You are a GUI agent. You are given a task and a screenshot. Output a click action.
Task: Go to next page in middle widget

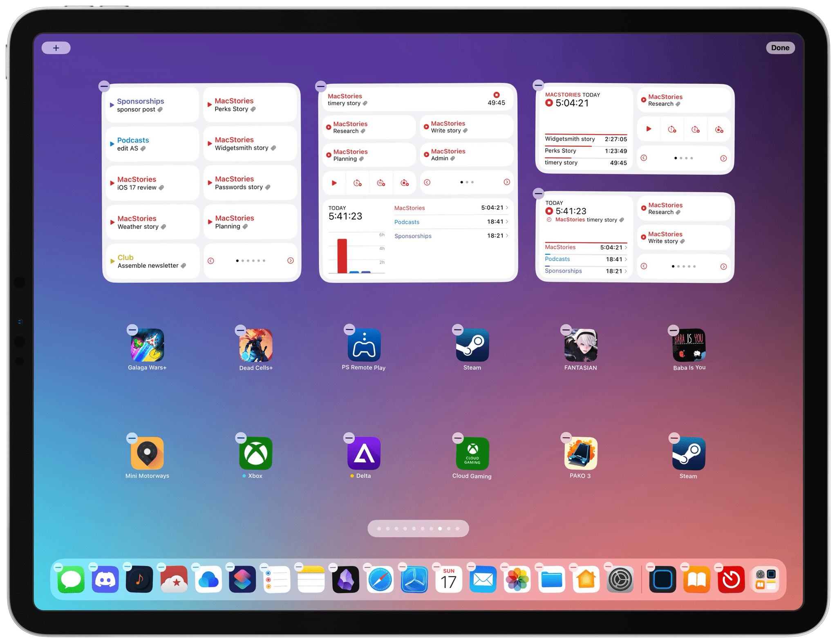pyautogui.click(x=506, y=182)
